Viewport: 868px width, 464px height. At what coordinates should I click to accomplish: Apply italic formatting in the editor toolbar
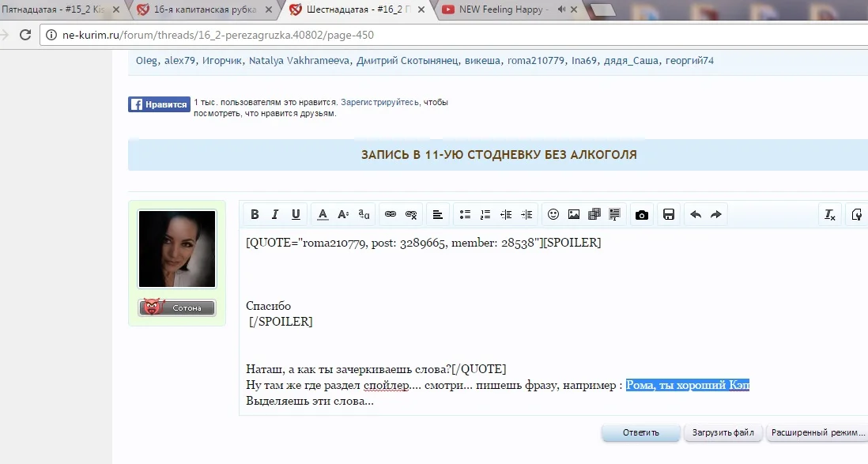(x=274, y=213)
